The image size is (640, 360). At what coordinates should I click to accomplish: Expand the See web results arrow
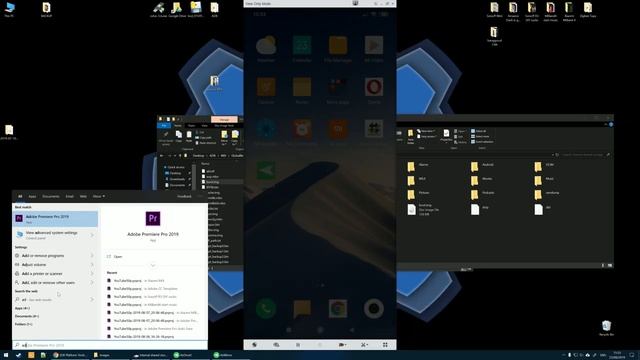click(92, 300)
